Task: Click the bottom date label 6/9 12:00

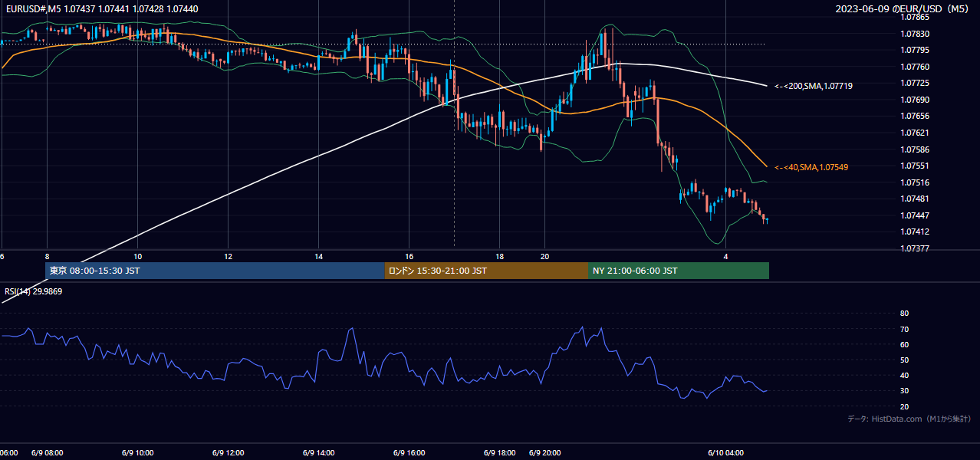Action: click(x=228, y=453)
